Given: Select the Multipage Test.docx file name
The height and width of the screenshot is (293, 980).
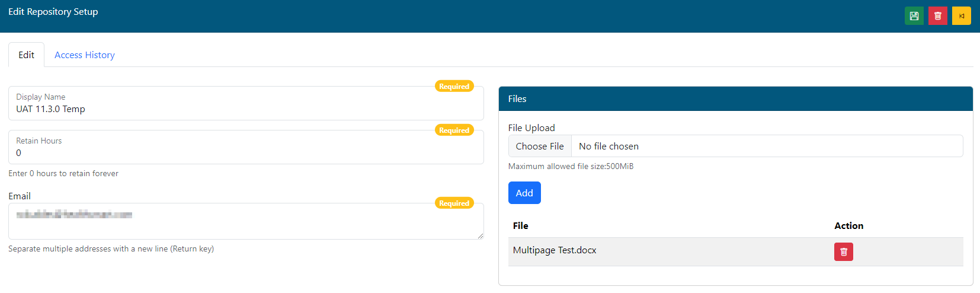Looking at the screenshot, I should [555, 250].
